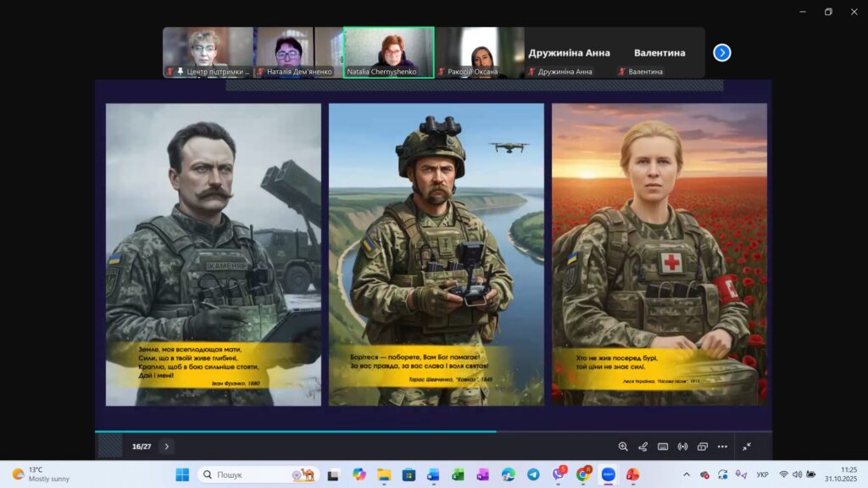
Task: Select Дружиніна Анна participant tile
Action: [x=569, y=53]
